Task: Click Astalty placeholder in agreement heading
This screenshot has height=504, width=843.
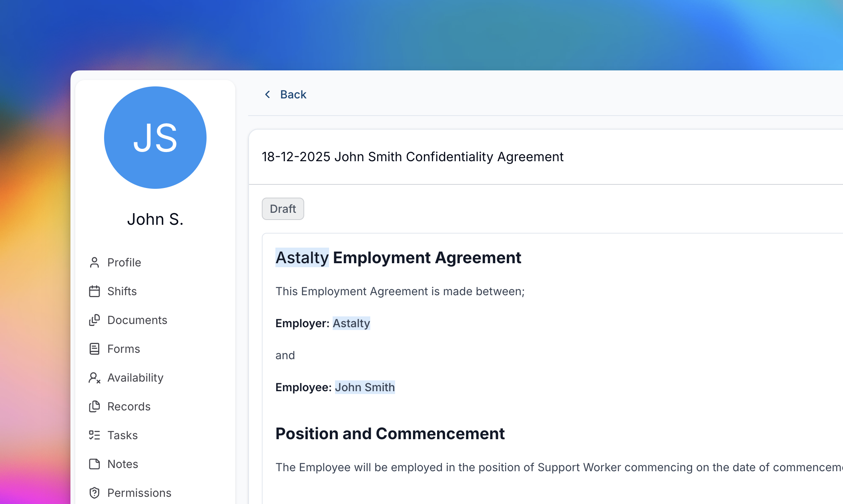Action: (x=302, y=258)
